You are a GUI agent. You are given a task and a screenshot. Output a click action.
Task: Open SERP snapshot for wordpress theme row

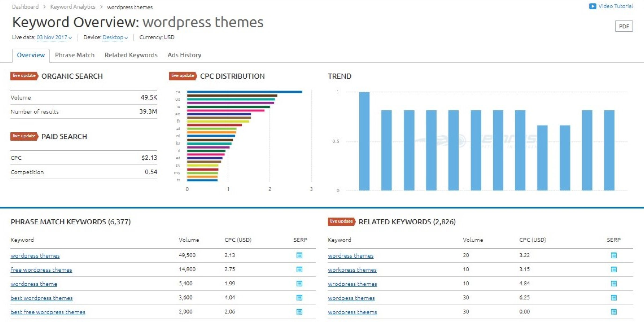299,284
